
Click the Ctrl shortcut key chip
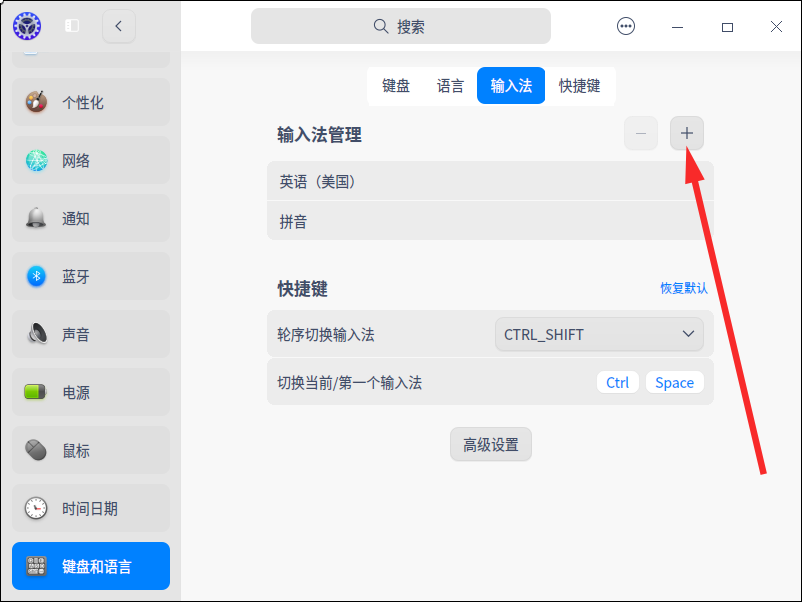pos(617,383)
